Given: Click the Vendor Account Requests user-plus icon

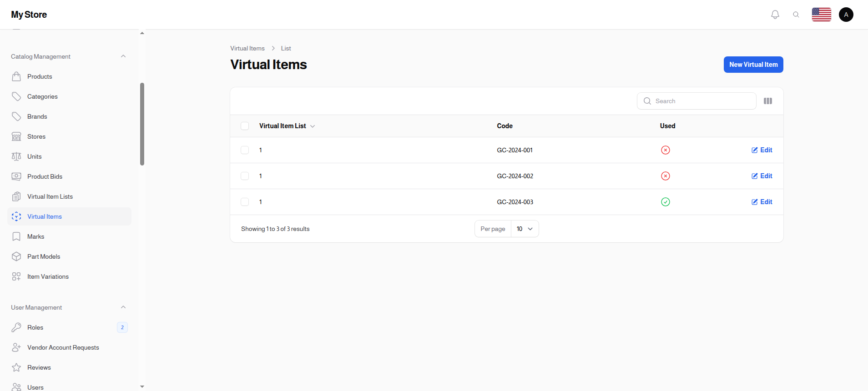Looking at the screenshot, I should pos(16,347).
